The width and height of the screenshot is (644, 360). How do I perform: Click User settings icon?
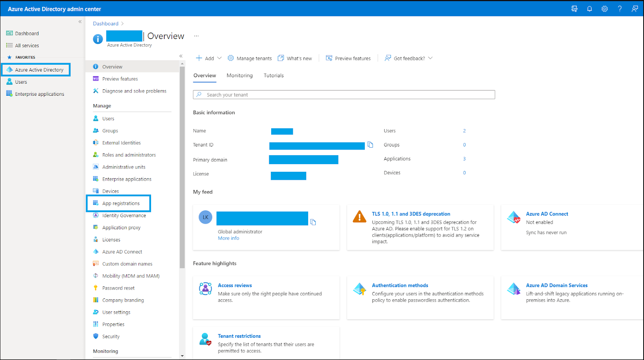pyautogui.click(x=96, y=312)
